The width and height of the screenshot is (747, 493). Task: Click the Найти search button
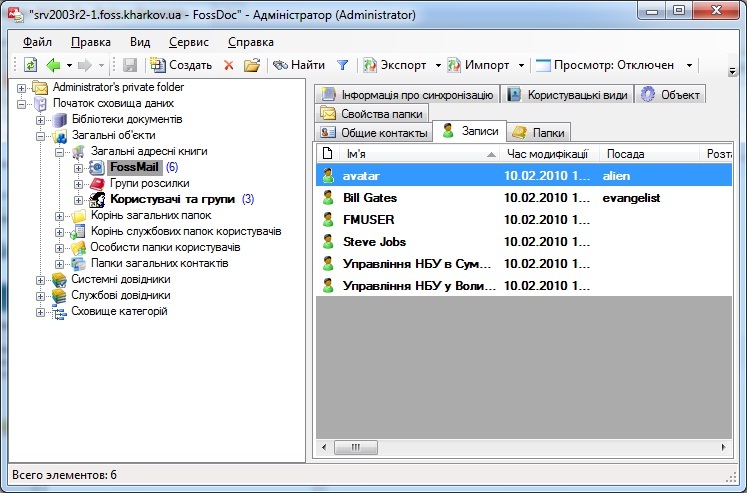(299, 65)
